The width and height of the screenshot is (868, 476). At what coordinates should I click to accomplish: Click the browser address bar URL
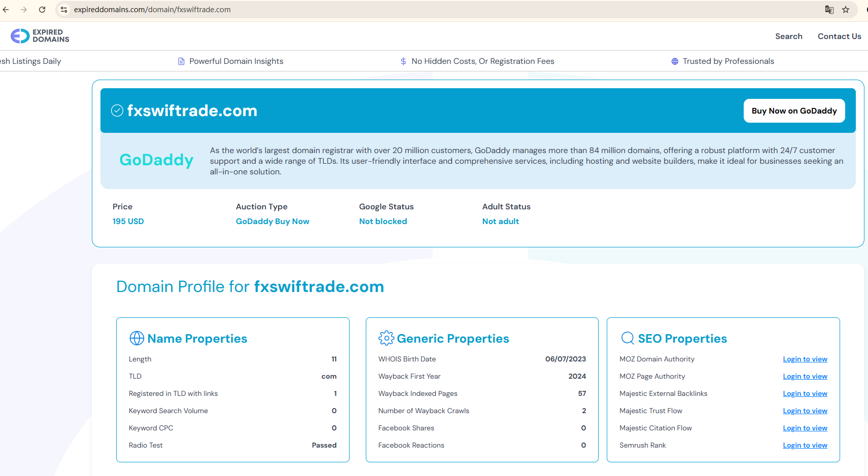click(x=152, y=10)
